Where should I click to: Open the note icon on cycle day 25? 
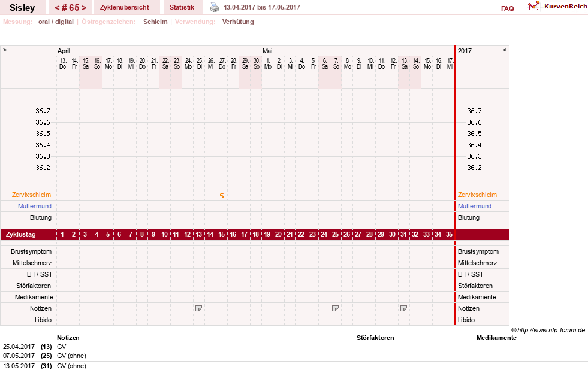point(335,308)
